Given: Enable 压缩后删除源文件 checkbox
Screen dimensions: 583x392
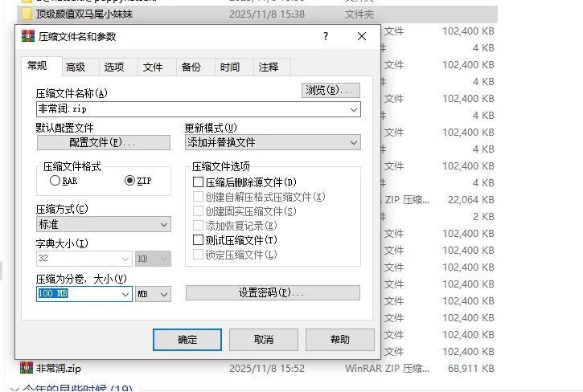Looking at the screenshot, I should [199, 182].
